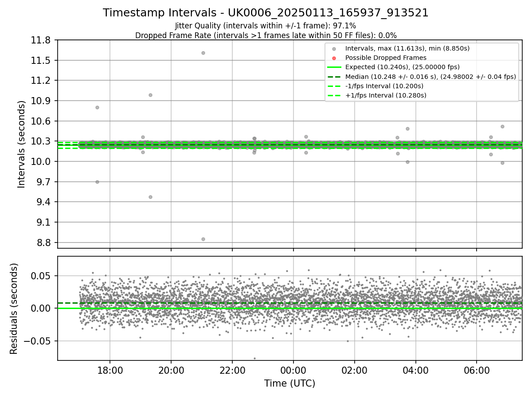
Task: Click the 'Time (UTC)' x-axis label
Action: [289, 383]
